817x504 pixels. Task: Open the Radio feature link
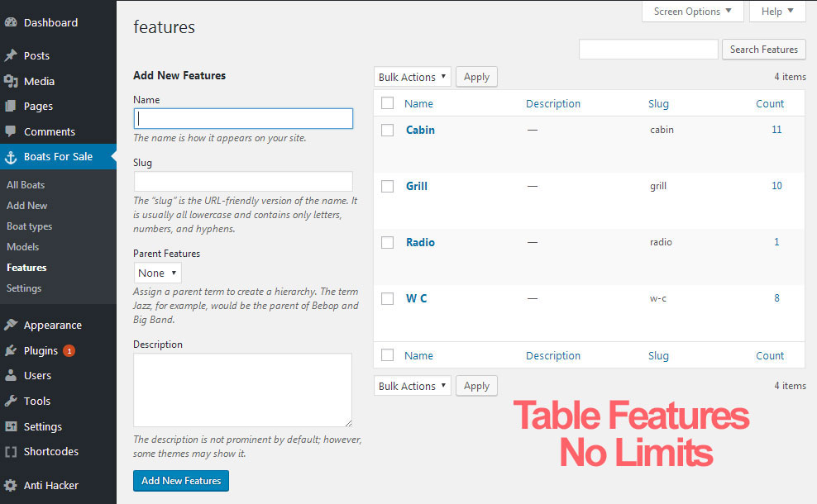[x=420, y=242]
